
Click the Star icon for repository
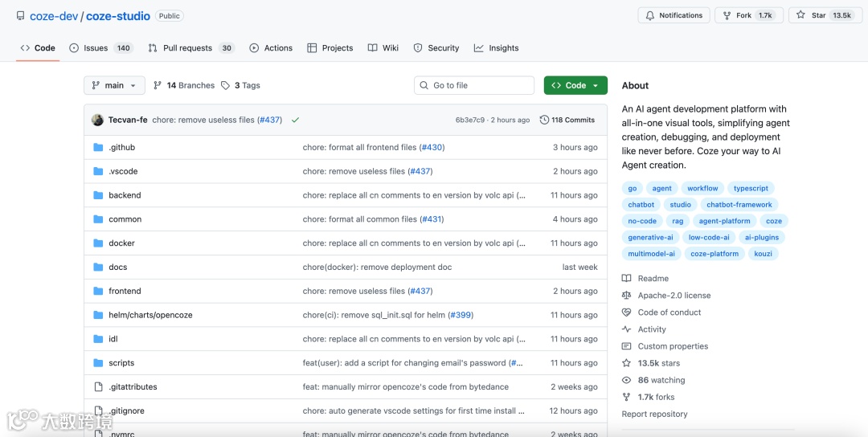[x=800, y=15]
